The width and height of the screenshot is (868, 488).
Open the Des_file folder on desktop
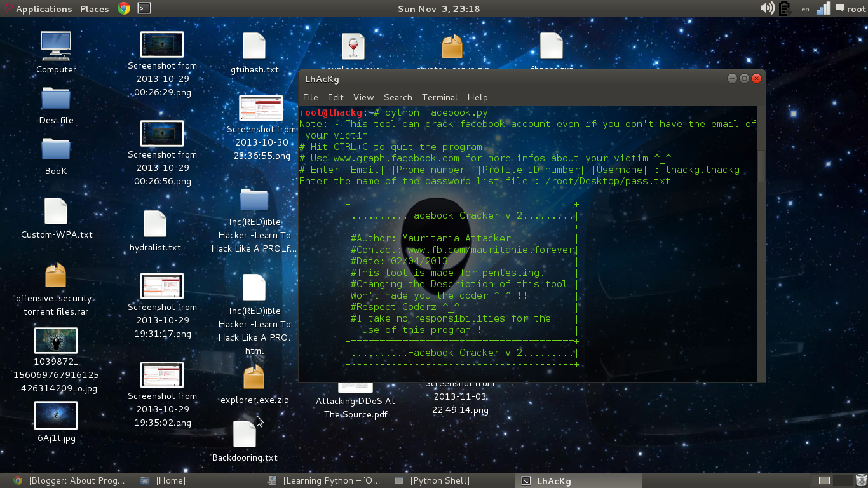(x=56, y=98)
